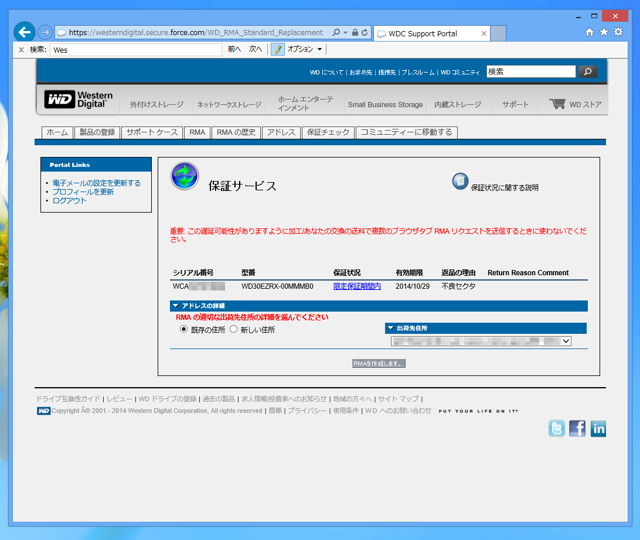The image size is (640, 540).
Task: Open コミュニティーに移動する tab
Action: 407,132
